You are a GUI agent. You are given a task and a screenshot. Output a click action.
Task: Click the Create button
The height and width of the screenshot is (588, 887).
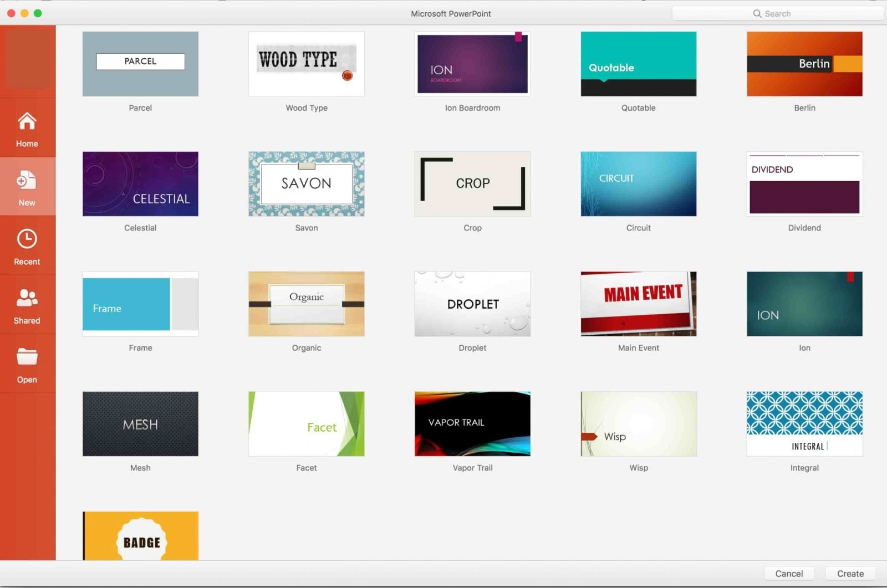[850, 574]
